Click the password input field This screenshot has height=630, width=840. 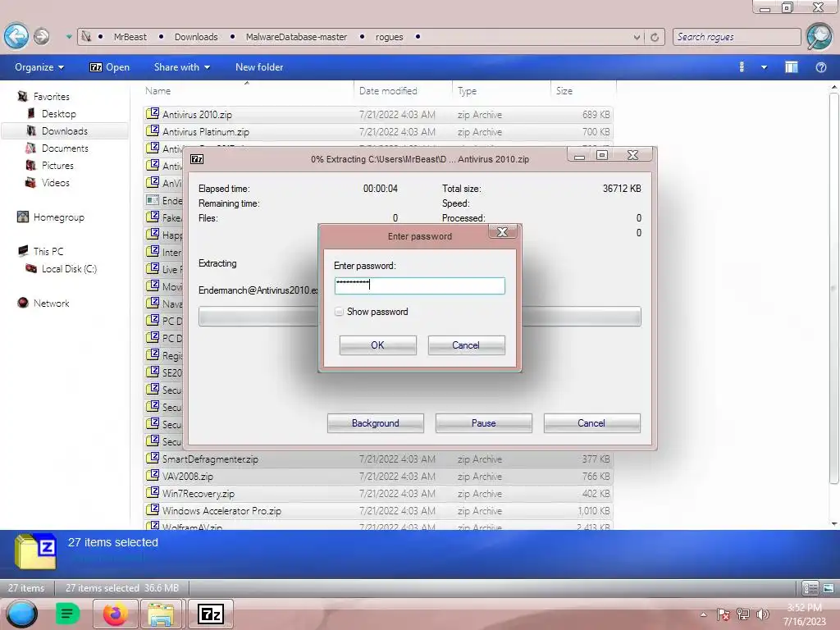point(419,285)
